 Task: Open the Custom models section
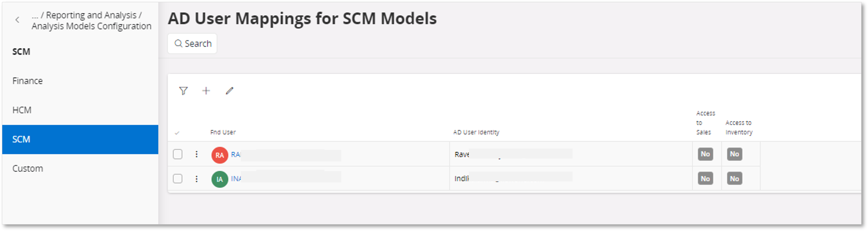(x=28, y=168)
